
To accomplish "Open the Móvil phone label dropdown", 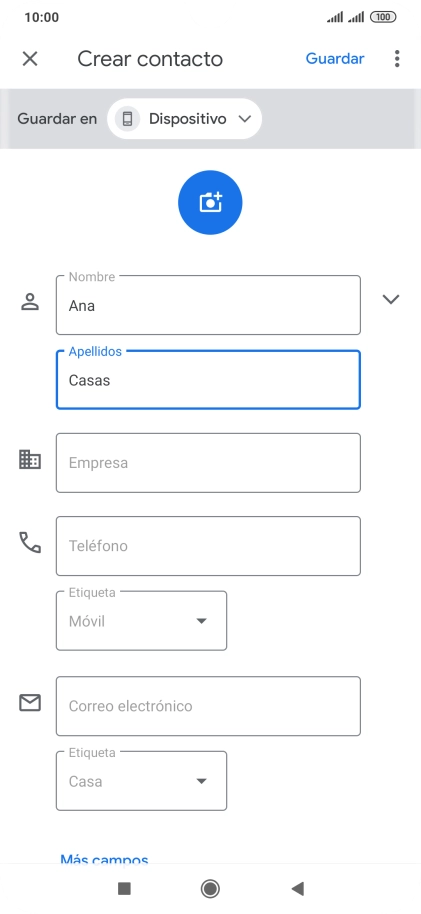I will [141, 621].
